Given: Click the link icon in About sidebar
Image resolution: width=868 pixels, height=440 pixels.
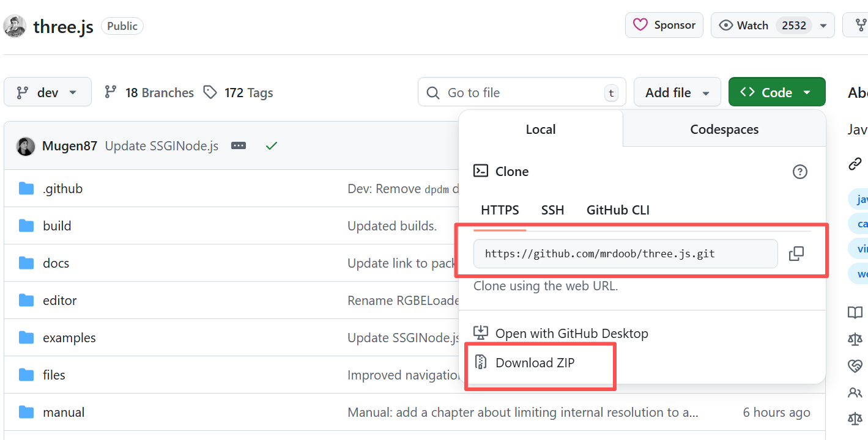Looking at the screenshot, I should click(x=855, y=164).
